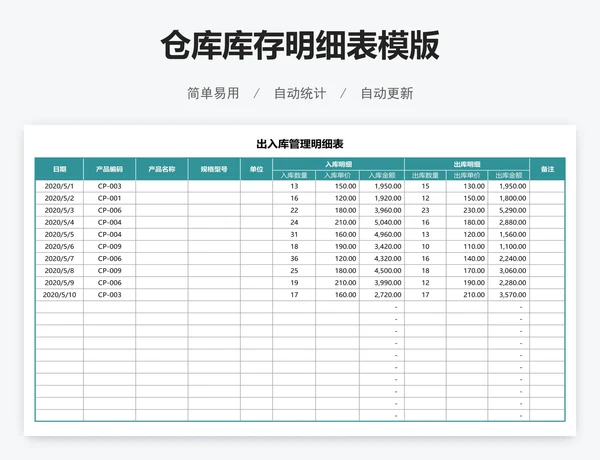This screenshot has height=460, width=600.
Task: Click the 简单易用 subtitle text
Action: coord(213,93)
